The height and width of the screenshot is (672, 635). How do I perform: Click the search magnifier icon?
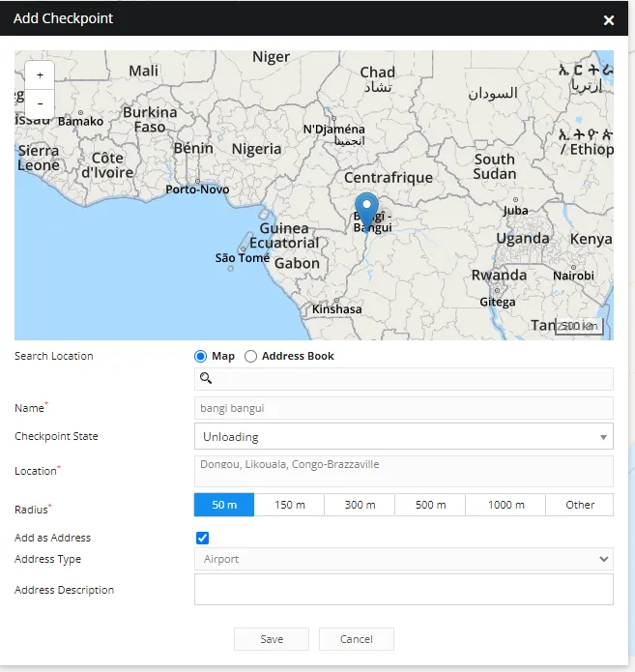tap(206, 378)
